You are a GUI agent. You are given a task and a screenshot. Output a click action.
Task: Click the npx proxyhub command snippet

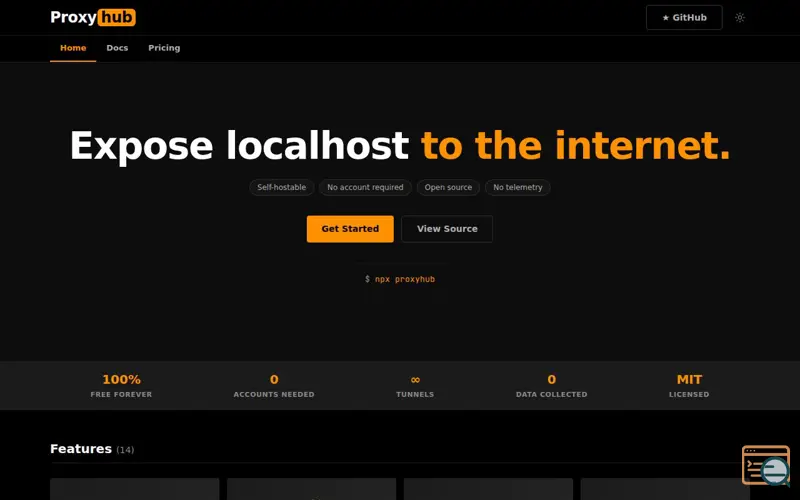tap(400, 279)
